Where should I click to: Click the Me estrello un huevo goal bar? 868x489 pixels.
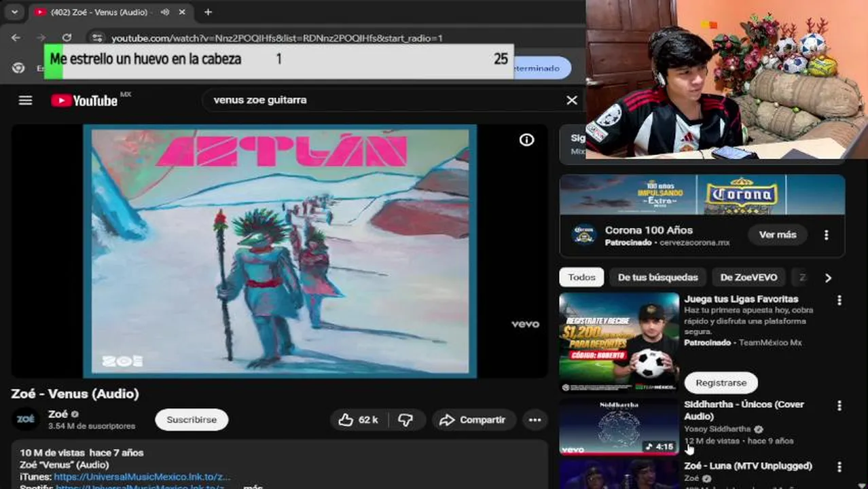point(278,60)
